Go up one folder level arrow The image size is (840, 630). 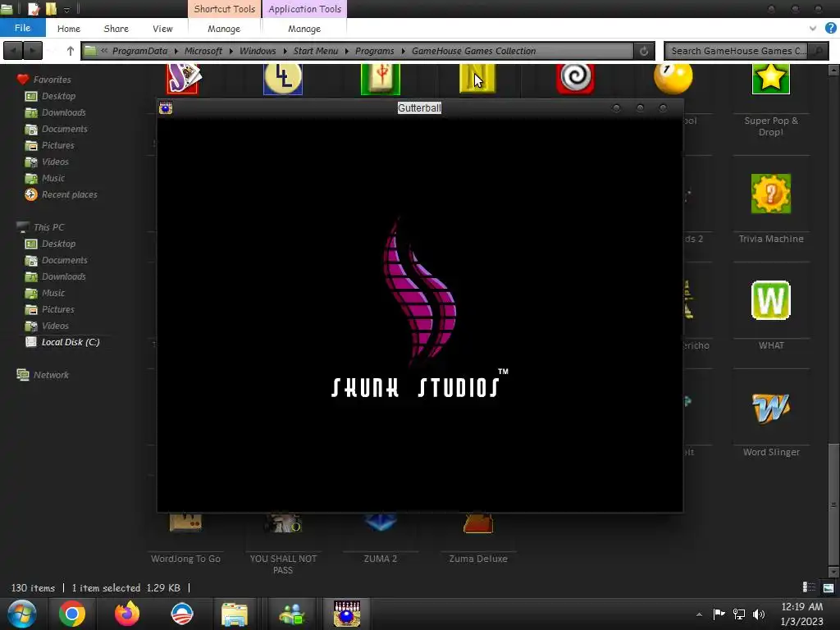[71, 51]
